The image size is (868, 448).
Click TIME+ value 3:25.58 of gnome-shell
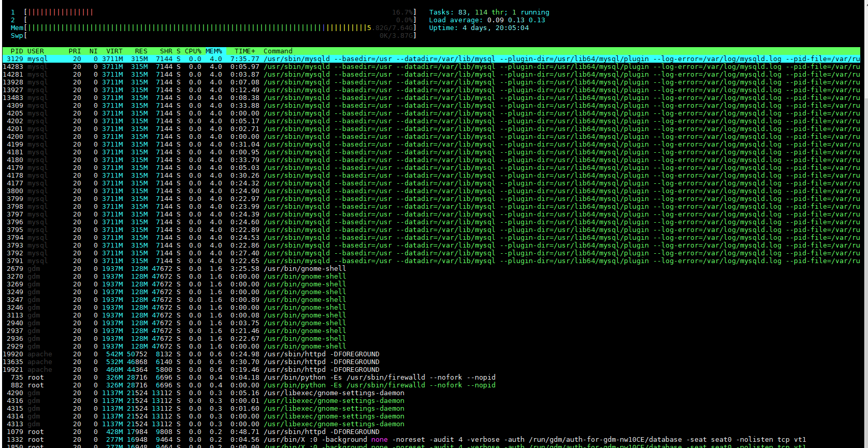(x=245, y=269)
